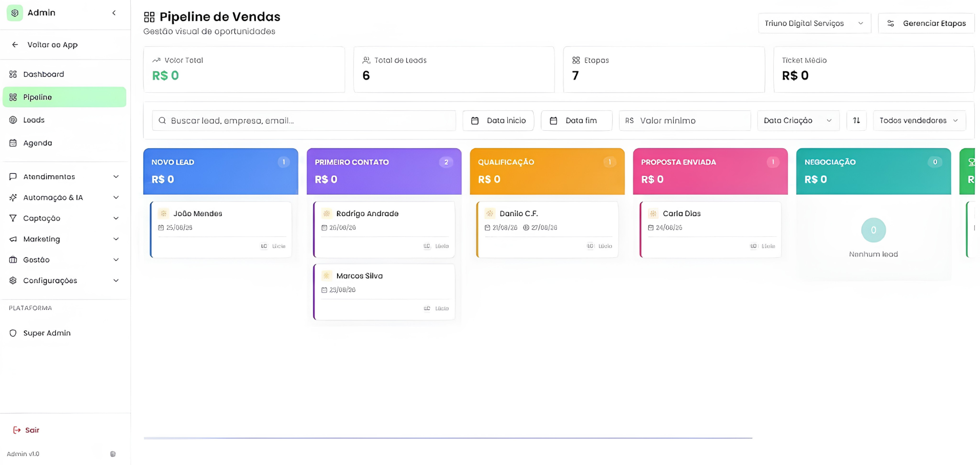Viewport: 980px width, 465px height.
Task: Click the Gestão briefcase icon
Action: [13, 260]
